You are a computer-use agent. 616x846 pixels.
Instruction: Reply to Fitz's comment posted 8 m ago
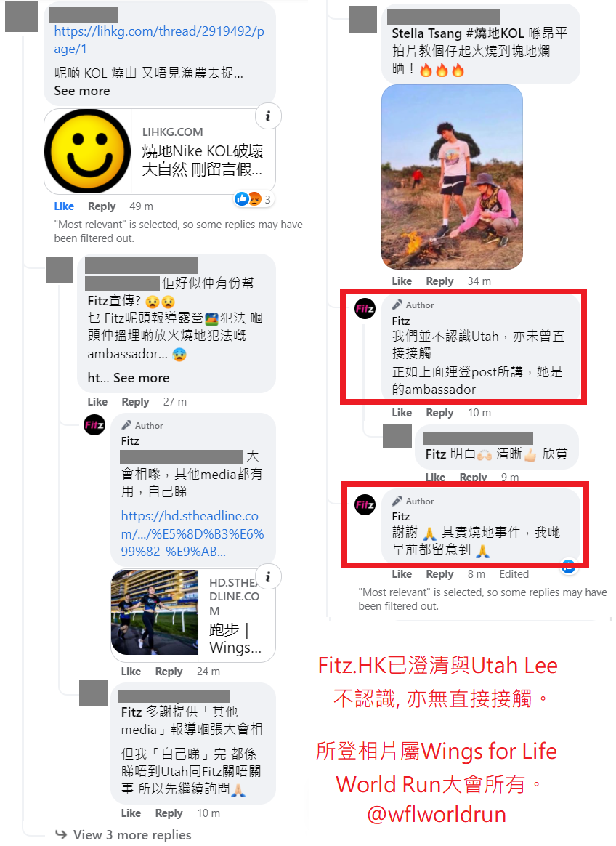click(439, 574)
